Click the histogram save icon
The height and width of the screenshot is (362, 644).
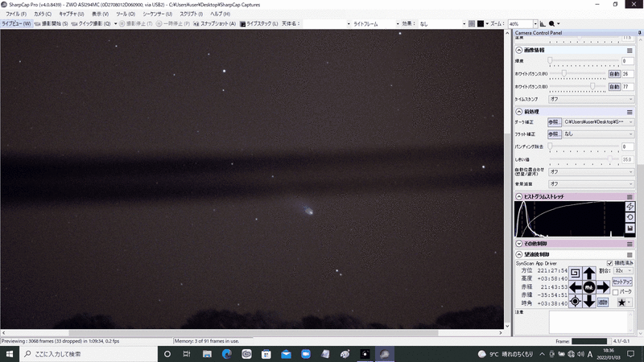[630, 228]
